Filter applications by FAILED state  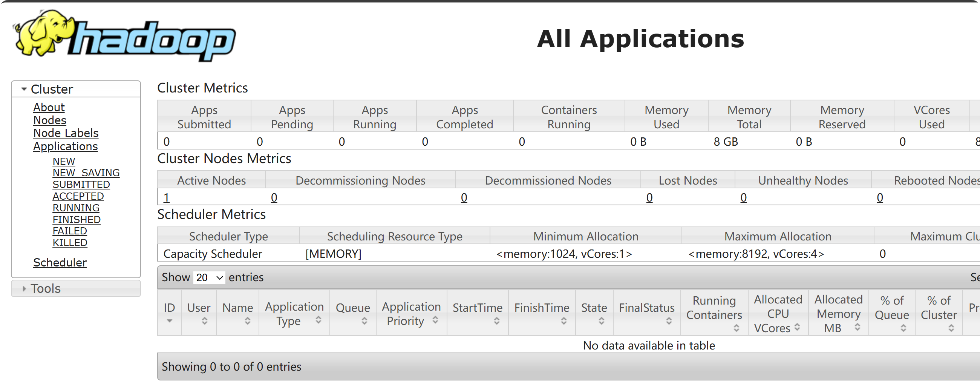click(x=70, y=231)
